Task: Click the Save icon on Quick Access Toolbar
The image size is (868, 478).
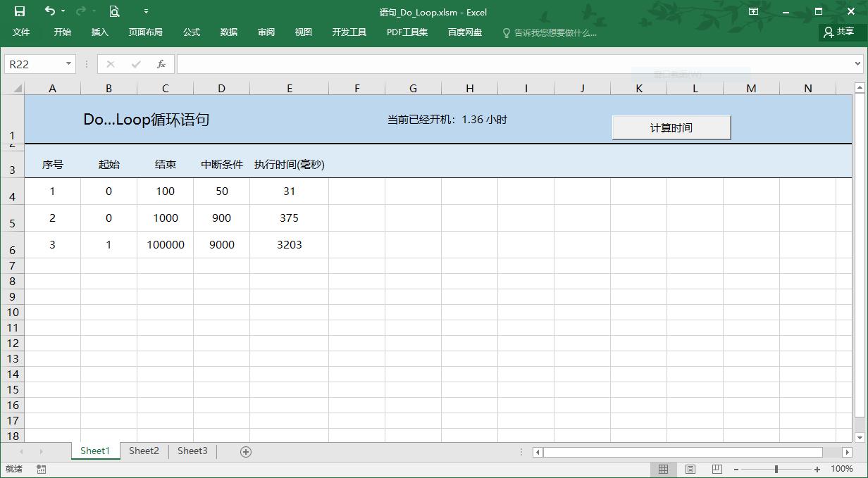Action: click(x=18, y=11)
